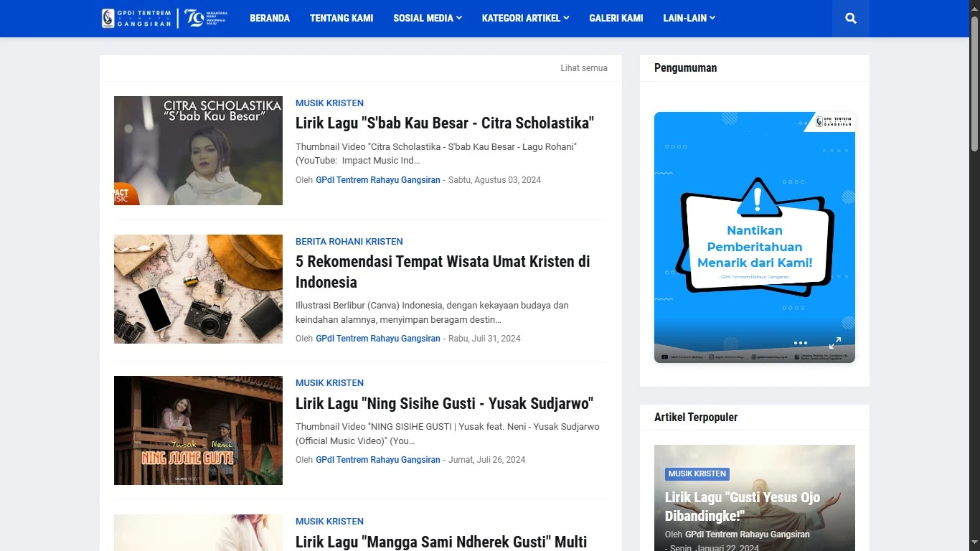Click Musik Kristen label above S'bab Kau Besar
This screenshot has height=551, width=980.
click(x=329, y=103)
